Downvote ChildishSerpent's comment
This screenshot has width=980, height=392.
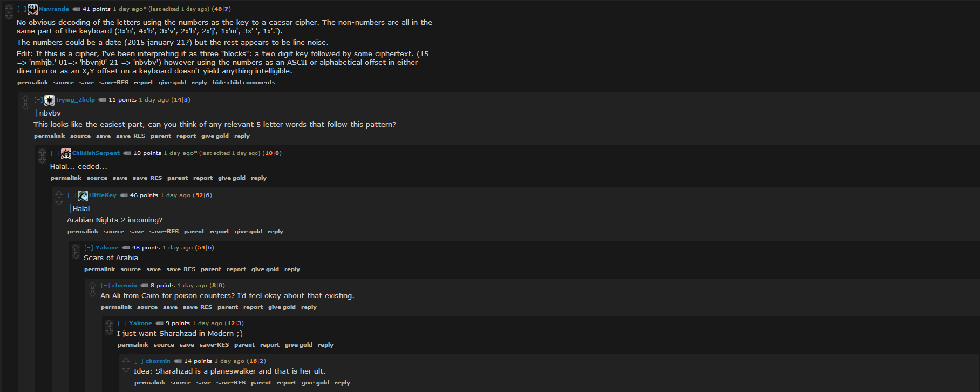tap(42, 160)
